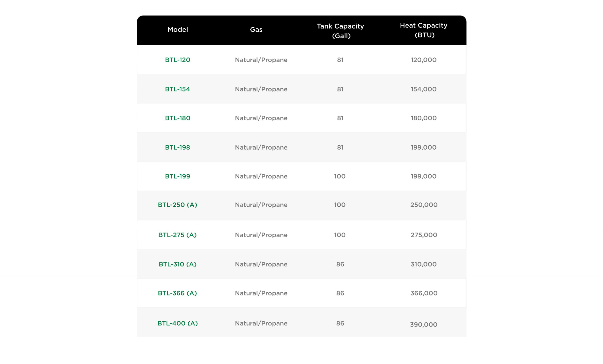Screen dimensions: 603x364
Task: Click the BTL-400 (A) model link
Action: [177, 323]
